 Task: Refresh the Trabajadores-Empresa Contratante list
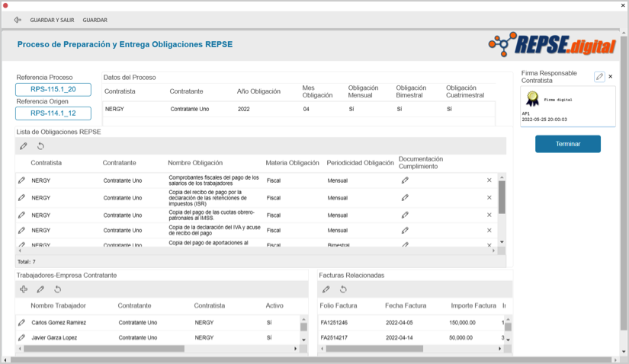[x=58, y=289]
